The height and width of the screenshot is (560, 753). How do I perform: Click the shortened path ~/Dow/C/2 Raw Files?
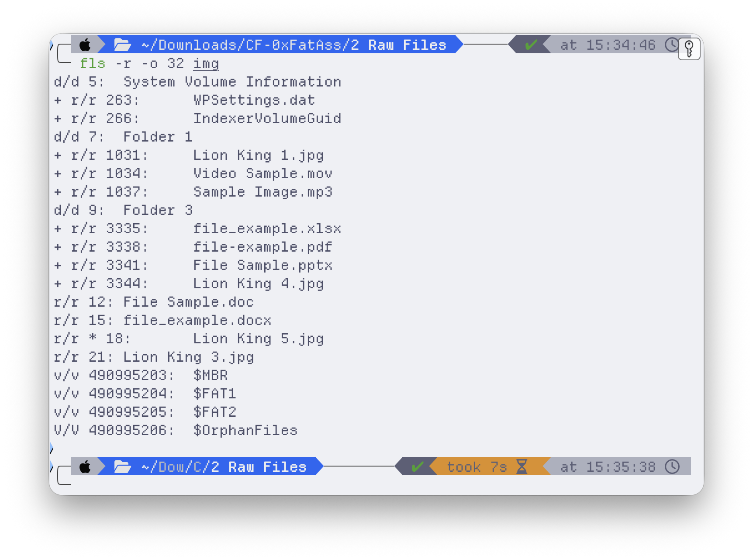point(224,467)
